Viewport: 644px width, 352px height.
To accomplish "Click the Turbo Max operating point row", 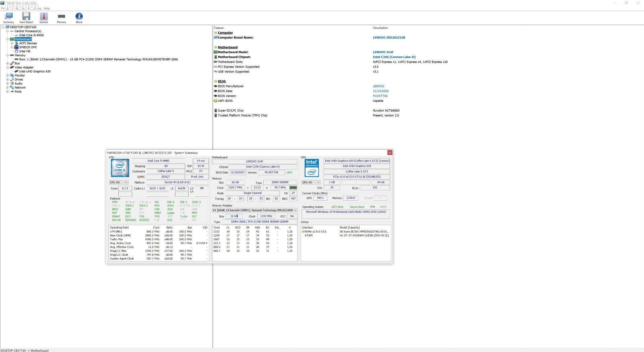I will click(x=159, y=239).
